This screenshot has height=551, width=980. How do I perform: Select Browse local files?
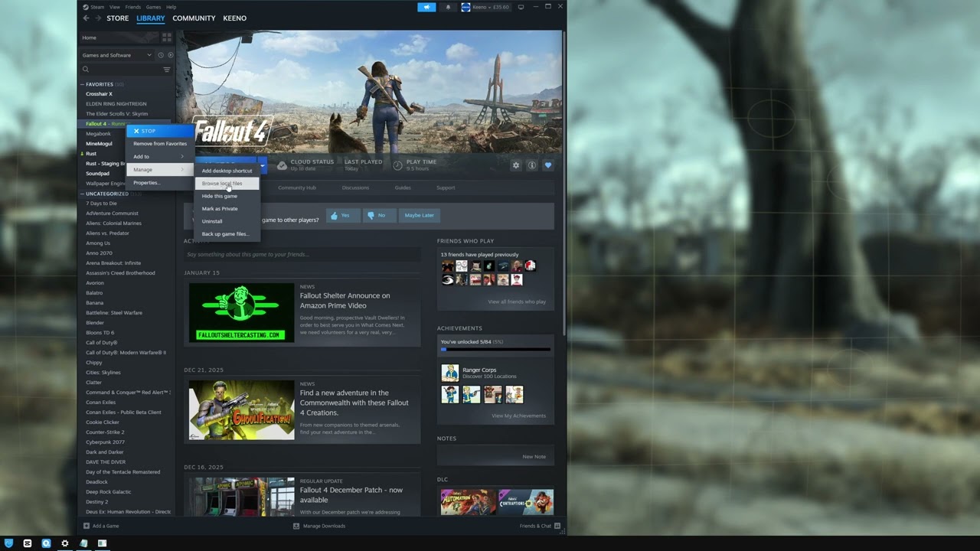pos(227,184)
